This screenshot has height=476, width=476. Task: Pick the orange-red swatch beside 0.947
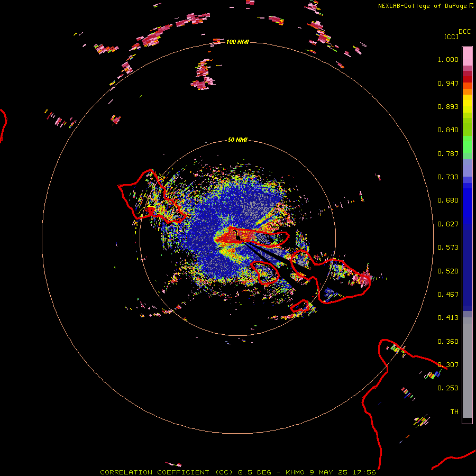pos(467,85)
